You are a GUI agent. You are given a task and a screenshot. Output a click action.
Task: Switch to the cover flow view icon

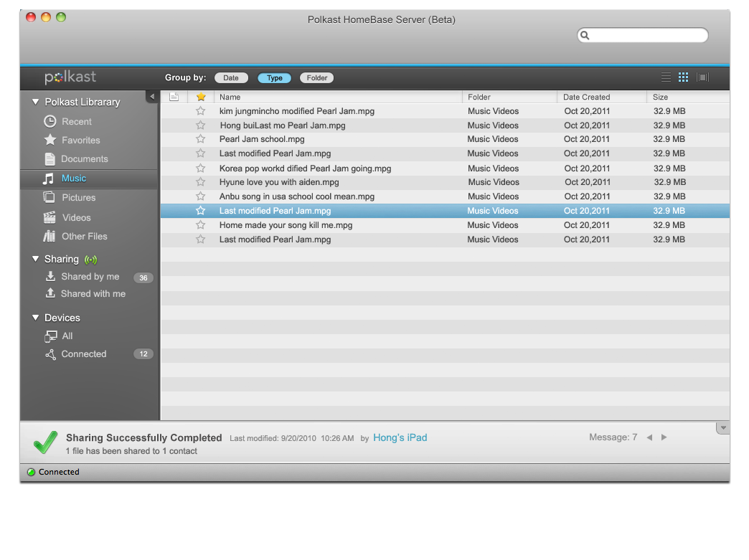pyautogui.click(x=702, y=77)
